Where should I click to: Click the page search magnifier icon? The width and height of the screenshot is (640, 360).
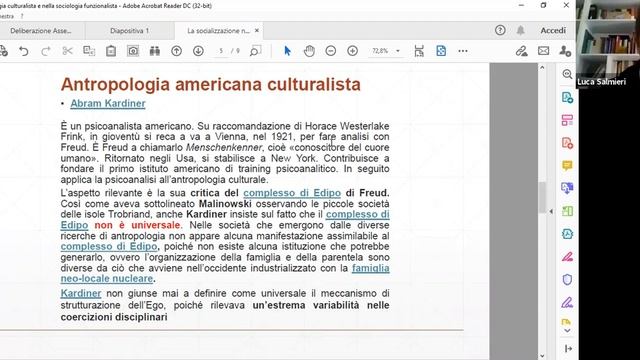255,51
